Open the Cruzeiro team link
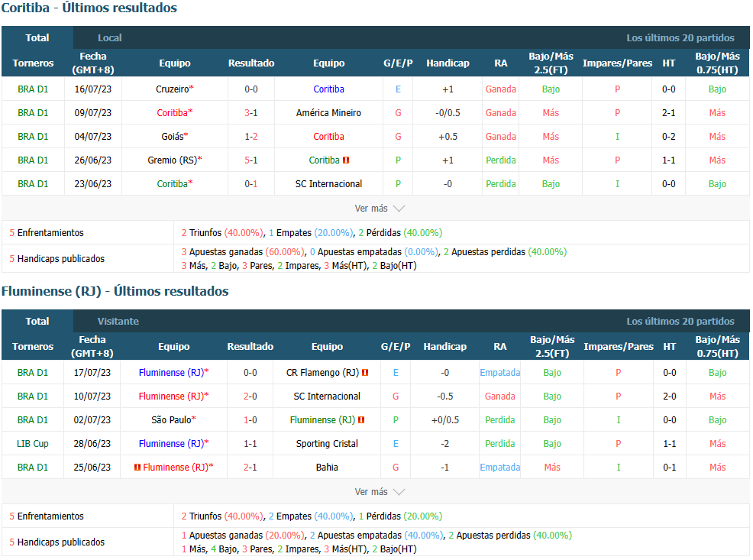The image size is (753, 560). pyautogui.click(x=173, y=89)
